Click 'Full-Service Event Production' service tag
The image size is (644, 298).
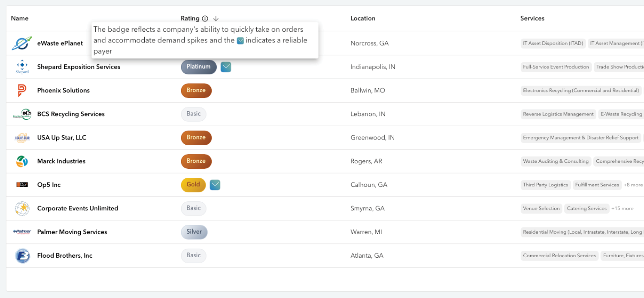(556, 67)
